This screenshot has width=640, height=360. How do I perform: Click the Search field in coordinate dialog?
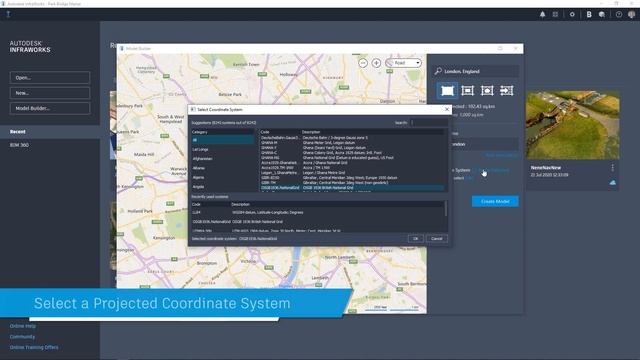point(429,122)
